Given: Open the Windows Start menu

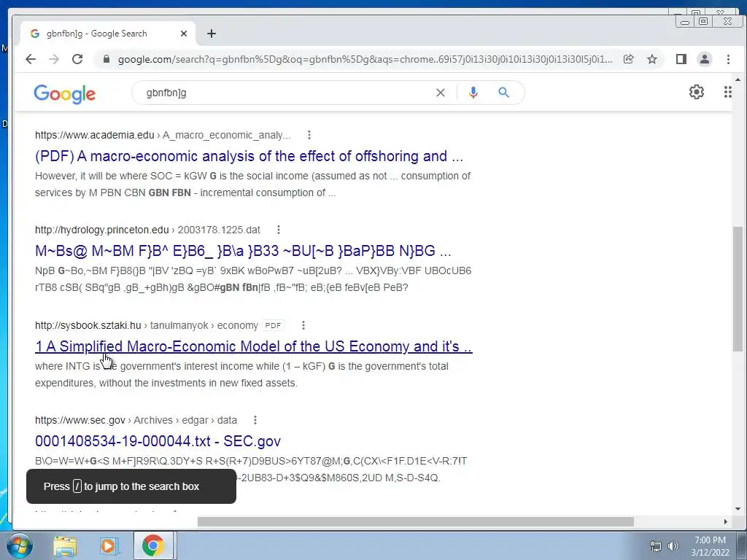Looking at the screenshot, I should pyautogui.click(x=19, y=545).
